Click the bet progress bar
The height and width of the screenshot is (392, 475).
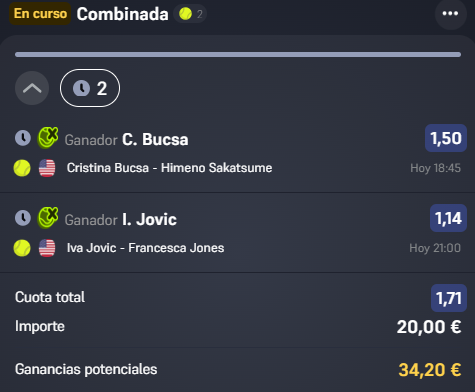pyautogui.click(x=238, y=54)
